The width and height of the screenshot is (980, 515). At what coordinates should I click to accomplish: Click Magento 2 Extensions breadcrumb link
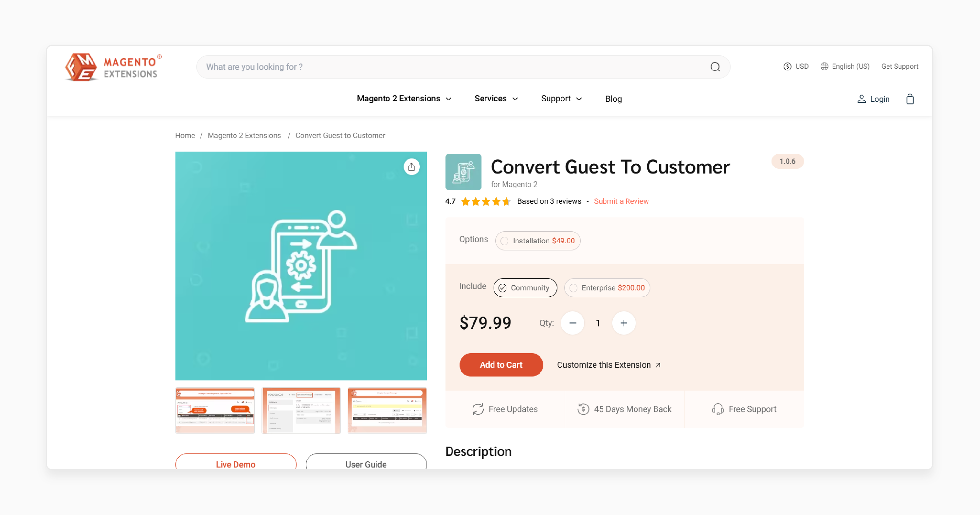[244, 136]
